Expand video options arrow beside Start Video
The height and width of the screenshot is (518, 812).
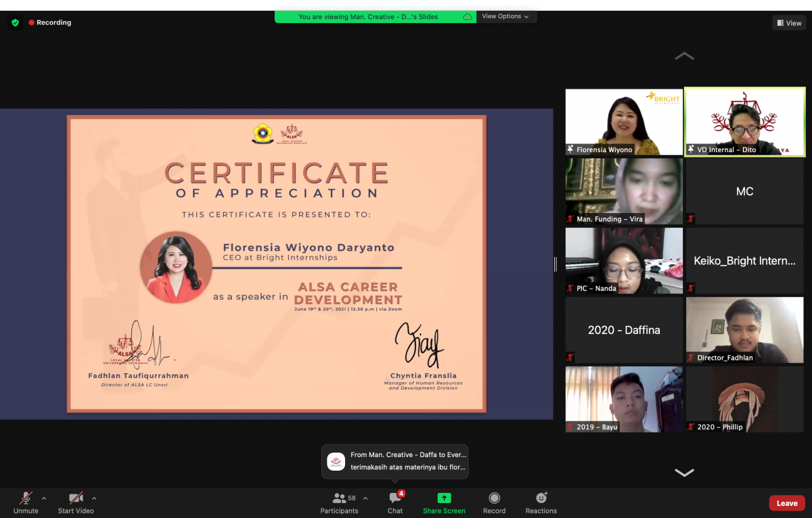(x=94, y=498)
